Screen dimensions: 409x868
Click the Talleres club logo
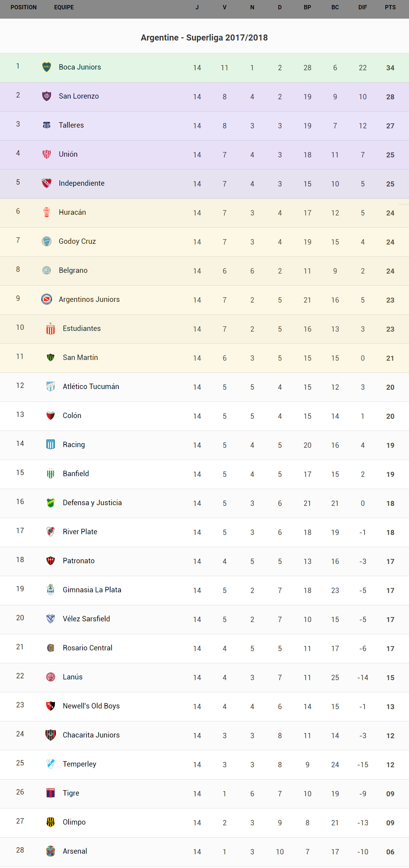(47, 125)
